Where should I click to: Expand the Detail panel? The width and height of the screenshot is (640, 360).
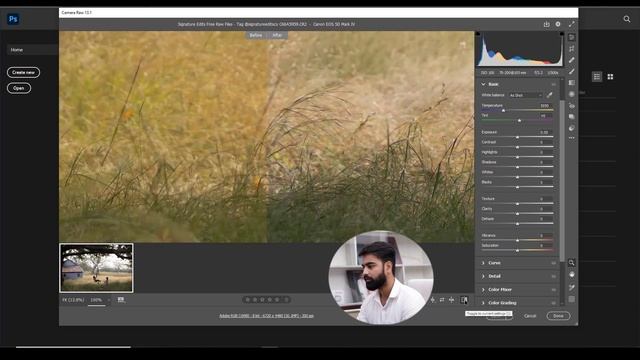pyautogui.click(x=484, y=276)
